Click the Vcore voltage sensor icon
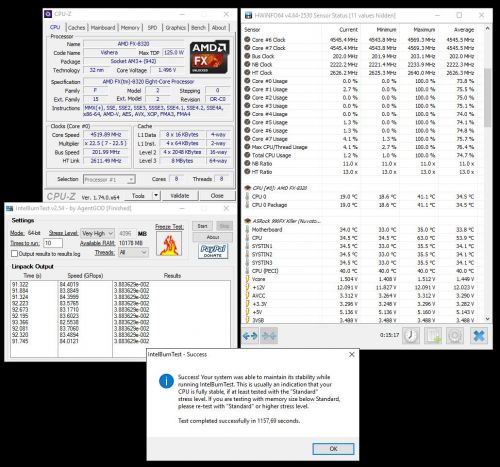Viewport: 500px width, 467px height. [x=247, y=279]
